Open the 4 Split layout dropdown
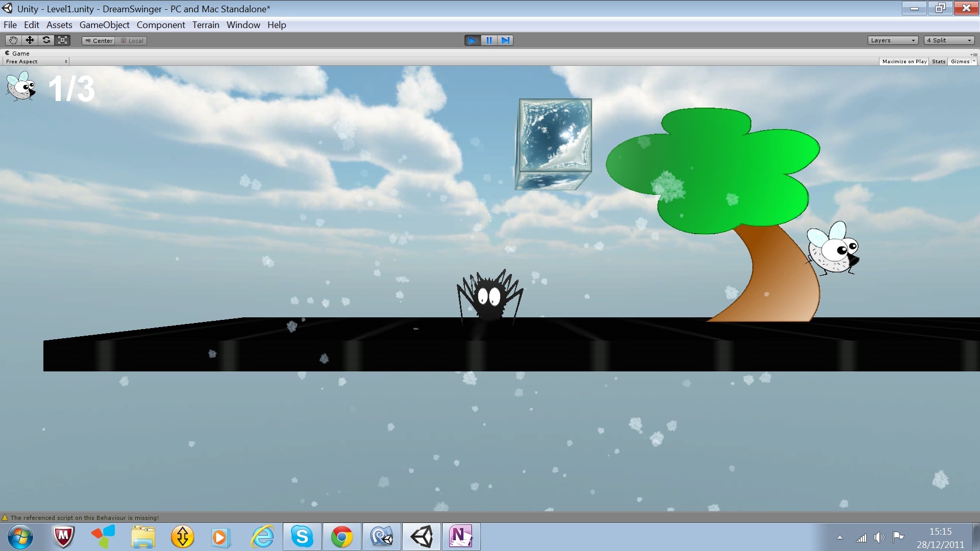Viewport: 980px width, 551px height. click(949, 40)
